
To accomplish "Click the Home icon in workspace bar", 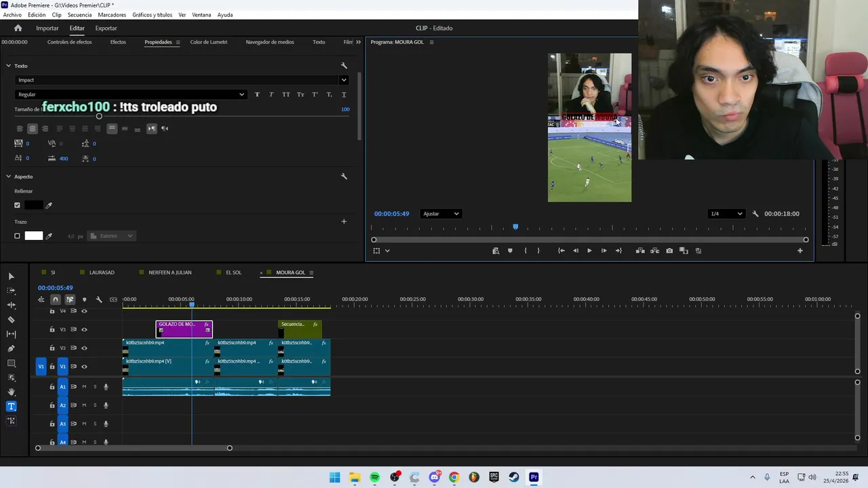I will (x=18, y=28).
